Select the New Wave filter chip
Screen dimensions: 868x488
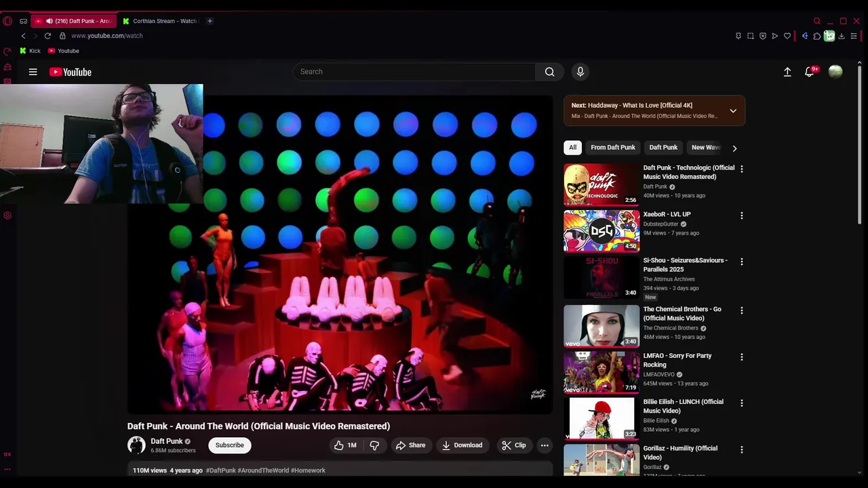[706, 148]
